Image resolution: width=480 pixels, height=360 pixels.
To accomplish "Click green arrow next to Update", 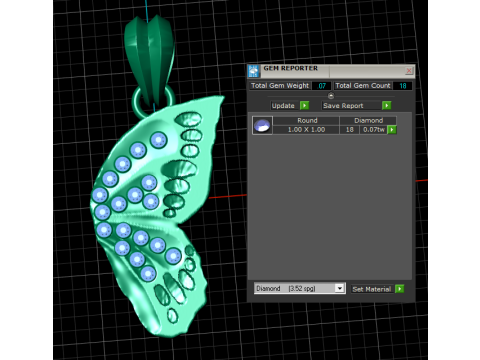I will coord(304,106).
